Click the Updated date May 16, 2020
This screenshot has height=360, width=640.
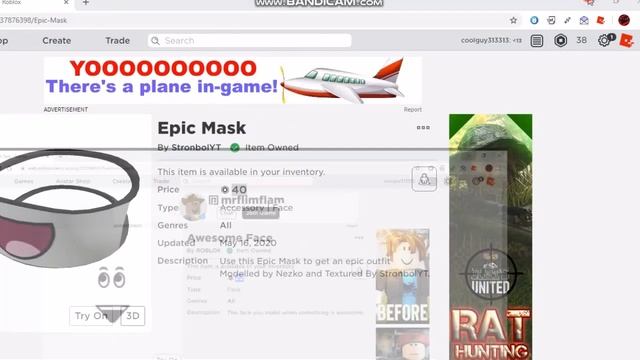click(248, 243)
